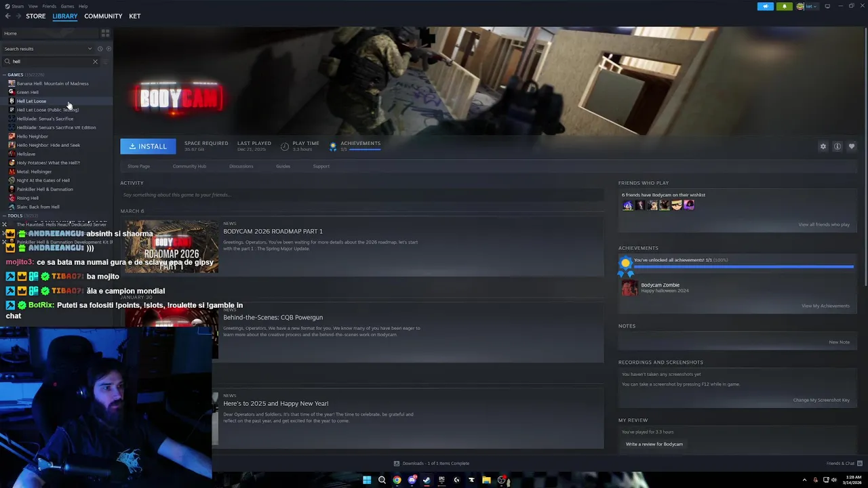Select Hellblade: Senua's Sacrifice VR Edition
Image resolution: width=868 pixels, height=488 pixels.
[56, 127]
